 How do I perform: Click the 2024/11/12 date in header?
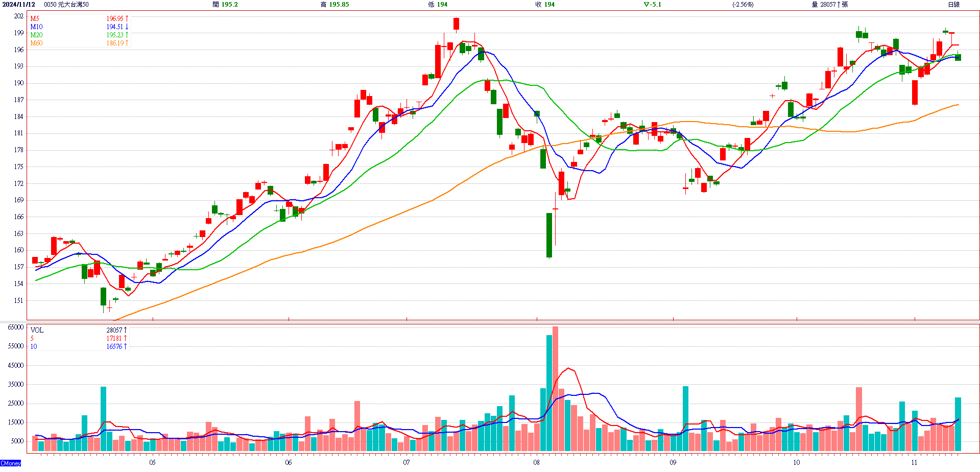click(x=19, y=5)
